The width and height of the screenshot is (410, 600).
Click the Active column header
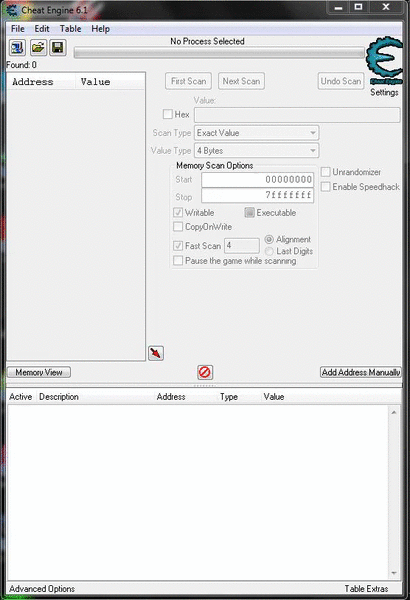[x=21, y=397]
